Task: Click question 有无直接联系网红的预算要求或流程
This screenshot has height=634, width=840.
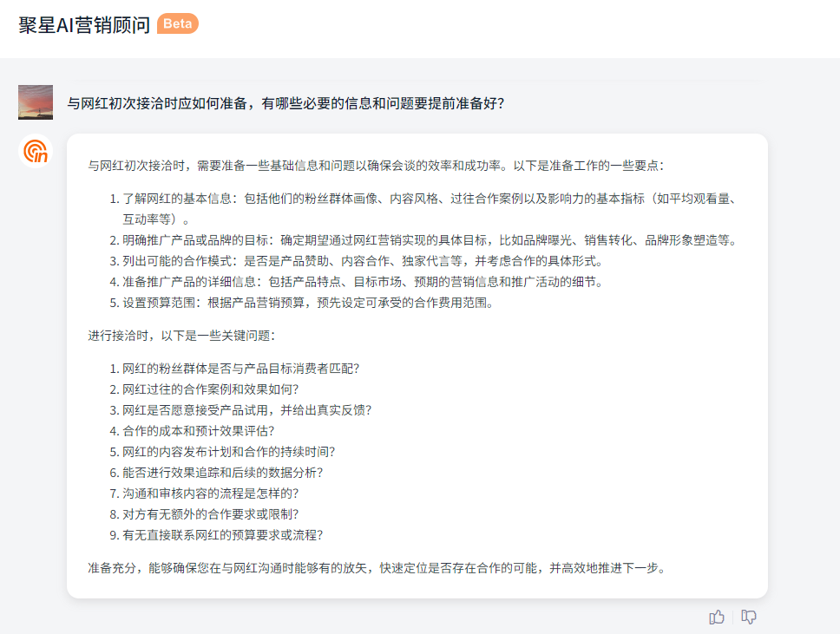Action: tap(228, 534)
